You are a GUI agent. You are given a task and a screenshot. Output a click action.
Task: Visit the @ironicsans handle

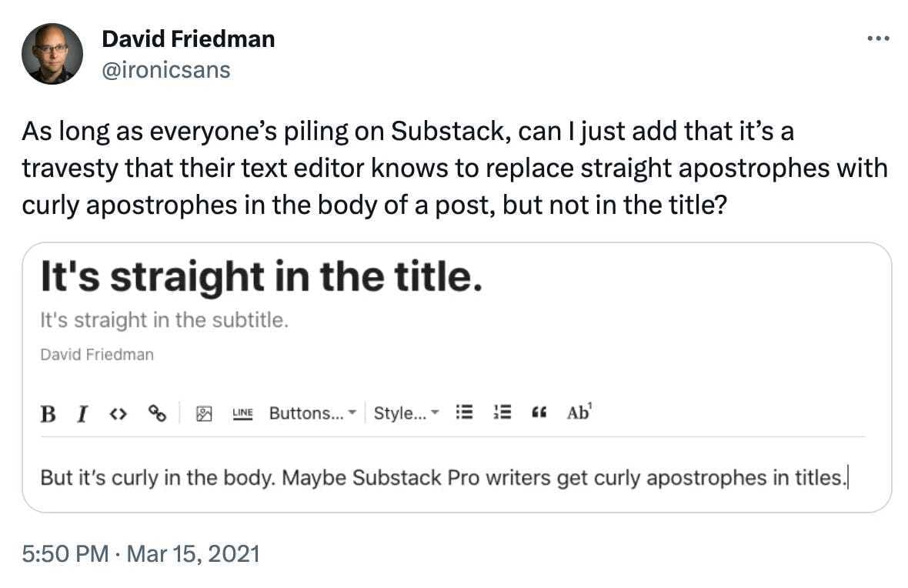166,70
